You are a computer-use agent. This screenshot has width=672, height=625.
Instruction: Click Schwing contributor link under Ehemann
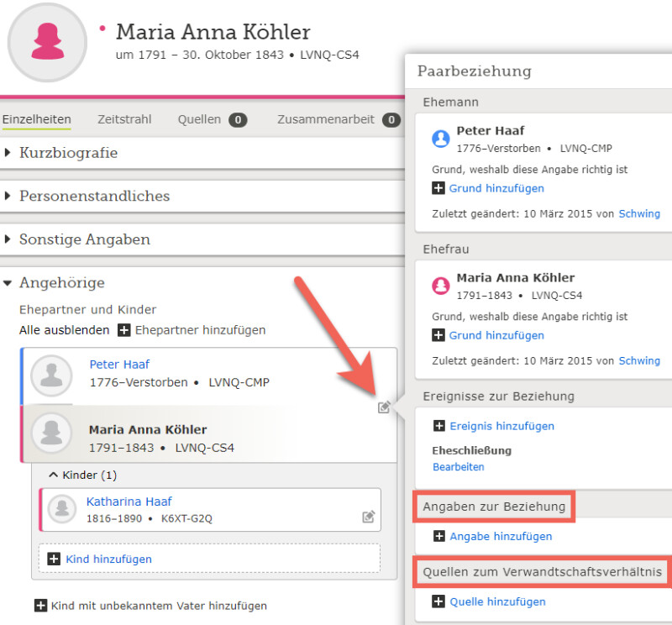639,213
